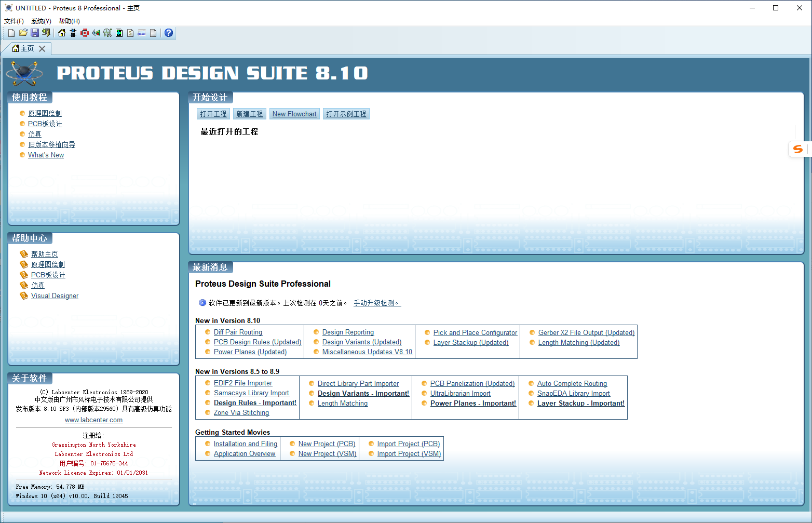Open the 原理图绘制 tutorial link
This screenshot has height=523, width=812.
pyautogui.click(x=45, y=113)
